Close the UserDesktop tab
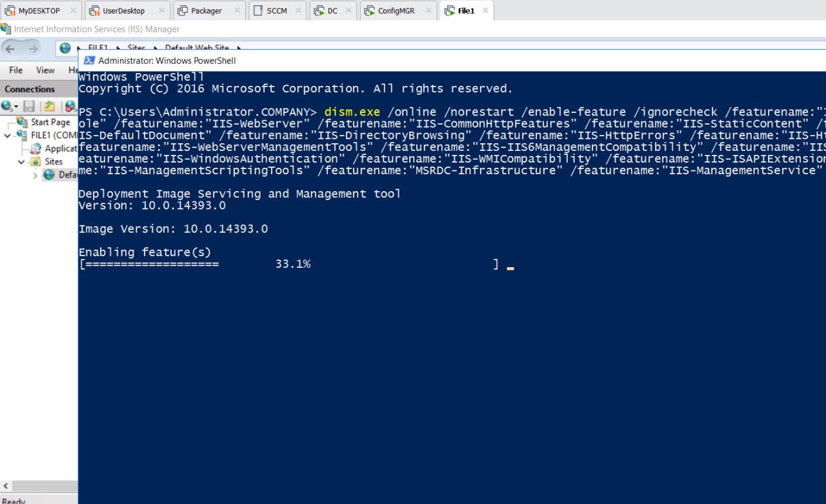Viewport: 826px width, 504px height. 161,11
